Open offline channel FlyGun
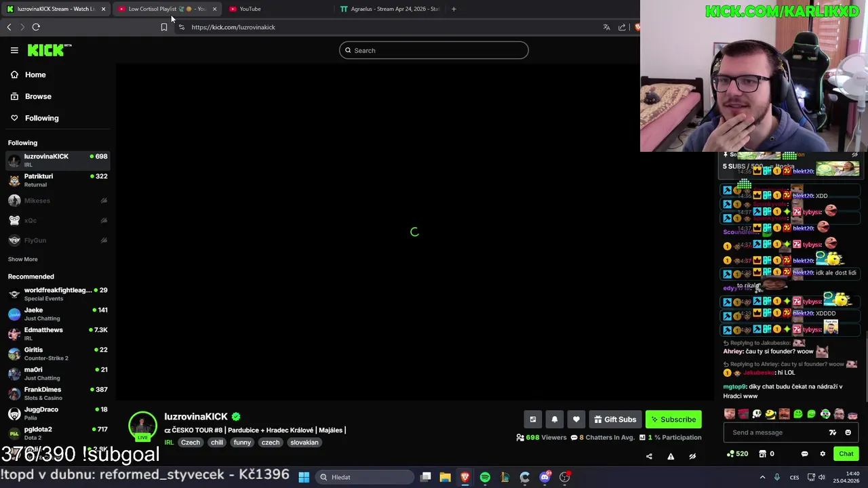This screenshot has height=488, width=868. point(58,240)
